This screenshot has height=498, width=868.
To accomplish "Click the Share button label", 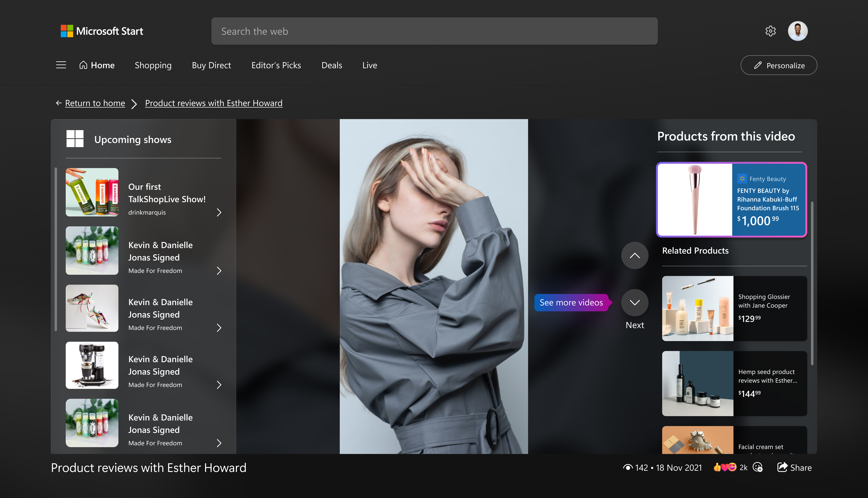I will tap(801, 468).
